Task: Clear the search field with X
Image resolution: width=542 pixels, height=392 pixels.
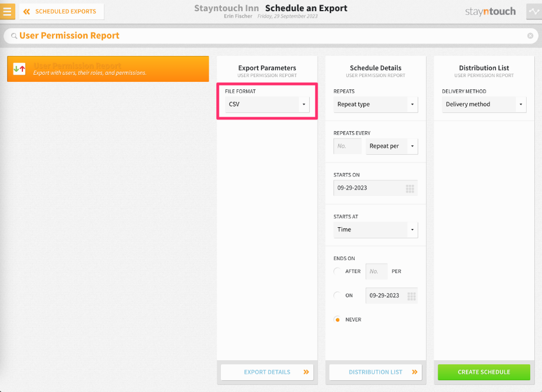Action: click(530, 36)
